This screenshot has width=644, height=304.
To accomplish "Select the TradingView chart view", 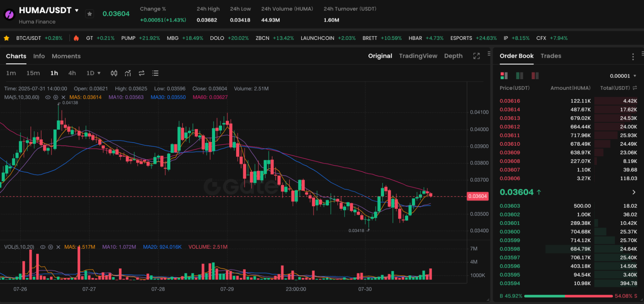I will pyautogui.click(x=418, y=56).
